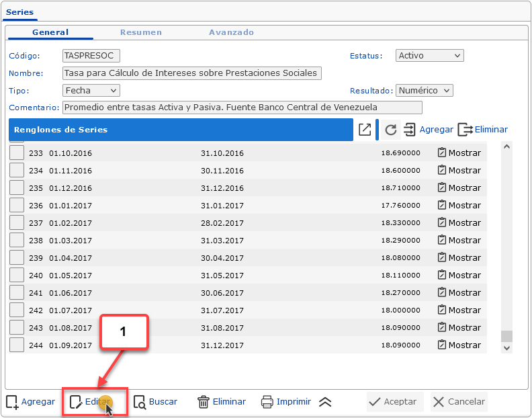Add a new series row with Agregar icon
Screen dimensions: 532x418
click(x=410, y=130)
